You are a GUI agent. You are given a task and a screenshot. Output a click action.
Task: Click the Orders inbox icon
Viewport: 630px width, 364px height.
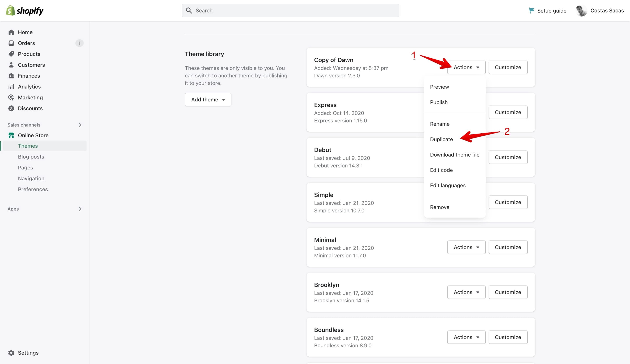tap(11, 43)
